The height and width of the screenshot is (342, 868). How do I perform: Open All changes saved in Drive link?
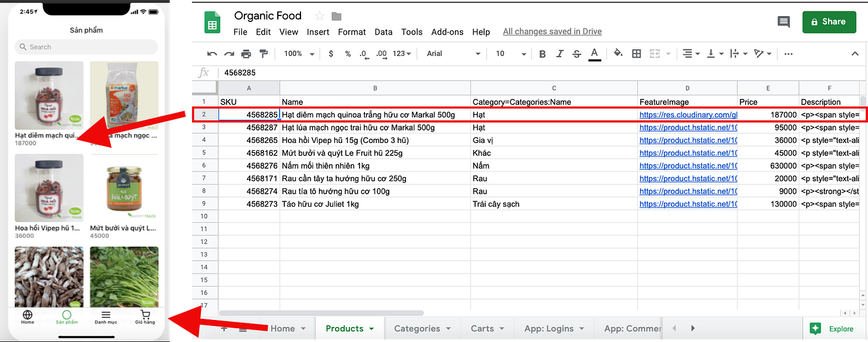552,32
